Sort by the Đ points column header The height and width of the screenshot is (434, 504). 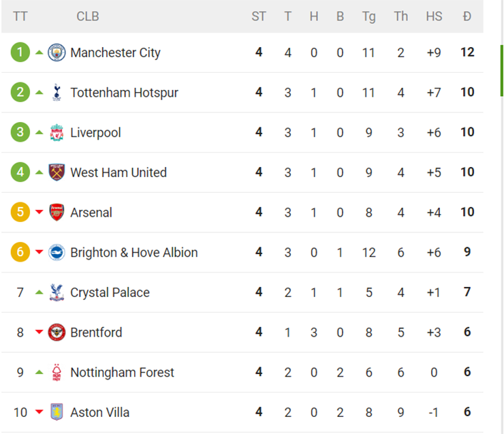(467, 16)
